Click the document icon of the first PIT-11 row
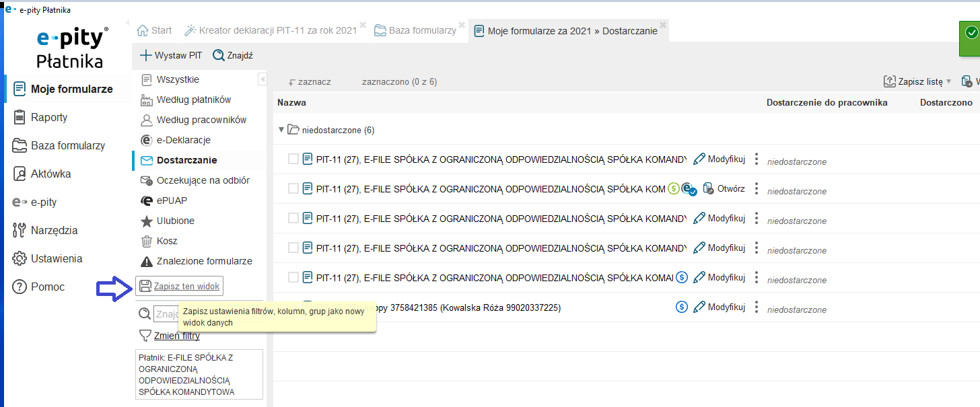The width and height of the screenshot is (980, 407). tap(308, 159)
